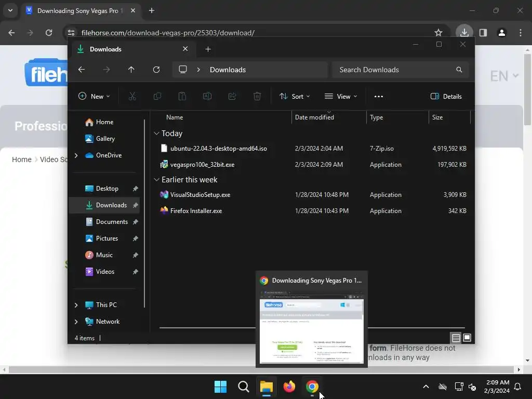Go back in File Explorer navigation
The width and height of the screenshot is (532, 399).
click(x=82, y=70)
